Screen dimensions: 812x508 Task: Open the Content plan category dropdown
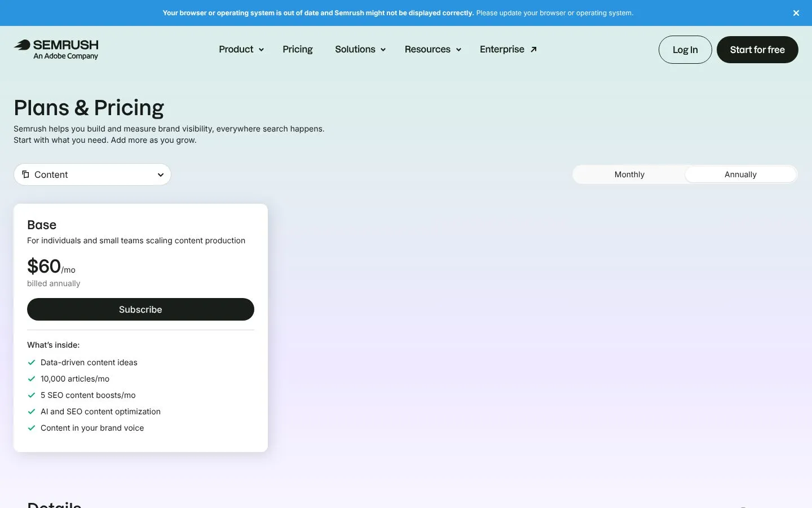tap(92, 174)
